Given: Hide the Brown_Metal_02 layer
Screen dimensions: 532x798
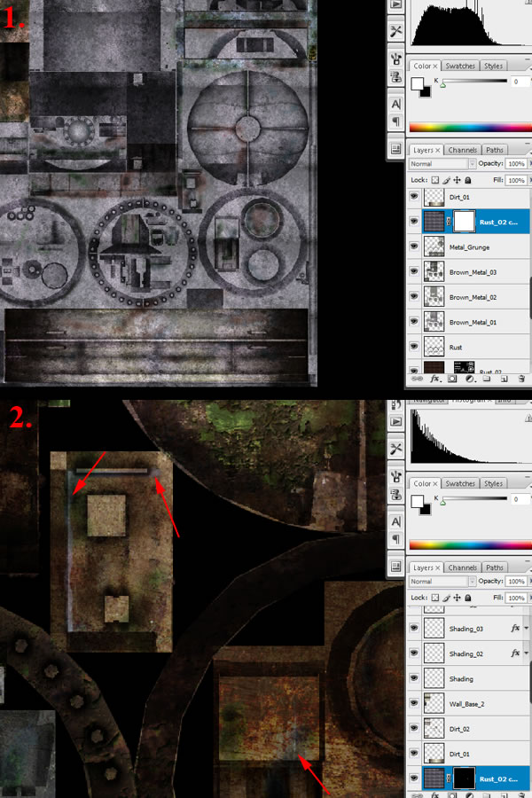Looking at the screenshot, I should (414, 296).
